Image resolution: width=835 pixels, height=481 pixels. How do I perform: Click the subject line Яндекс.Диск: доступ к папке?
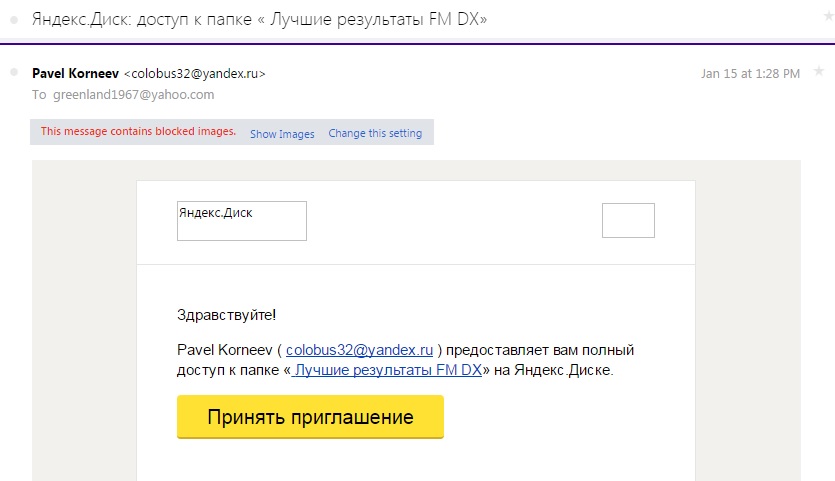coord(259,20)
